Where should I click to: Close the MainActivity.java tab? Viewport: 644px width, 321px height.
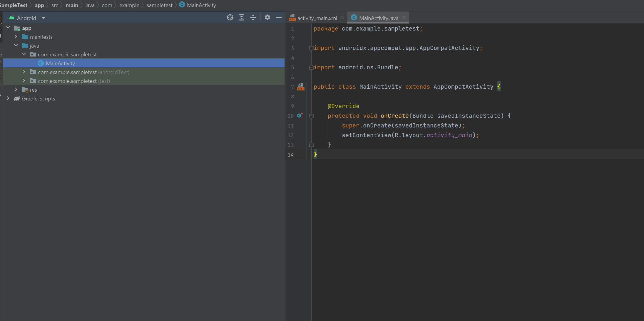(404, 18)
